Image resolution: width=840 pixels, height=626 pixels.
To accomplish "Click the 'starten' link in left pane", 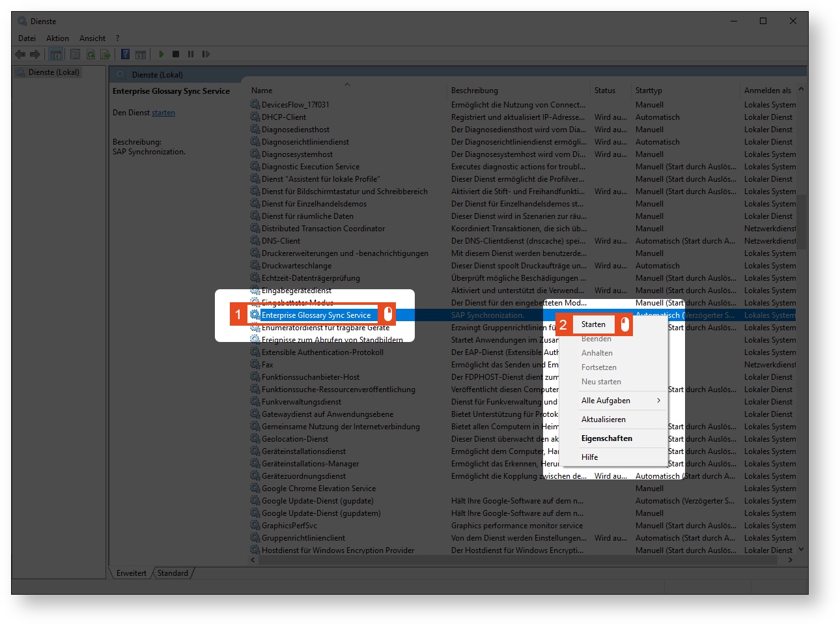I will (x=163, y=113).
